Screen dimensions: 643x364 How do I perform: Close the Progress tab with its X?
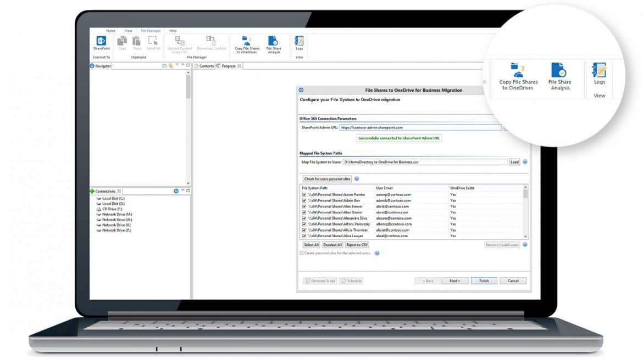click(239, 65)
